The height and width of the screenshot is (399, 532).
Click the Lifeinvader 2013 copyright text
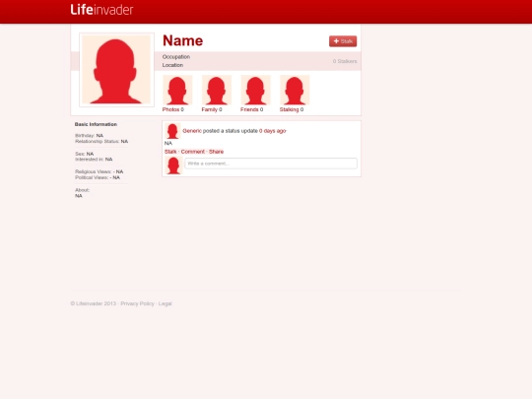coord(94,303)
